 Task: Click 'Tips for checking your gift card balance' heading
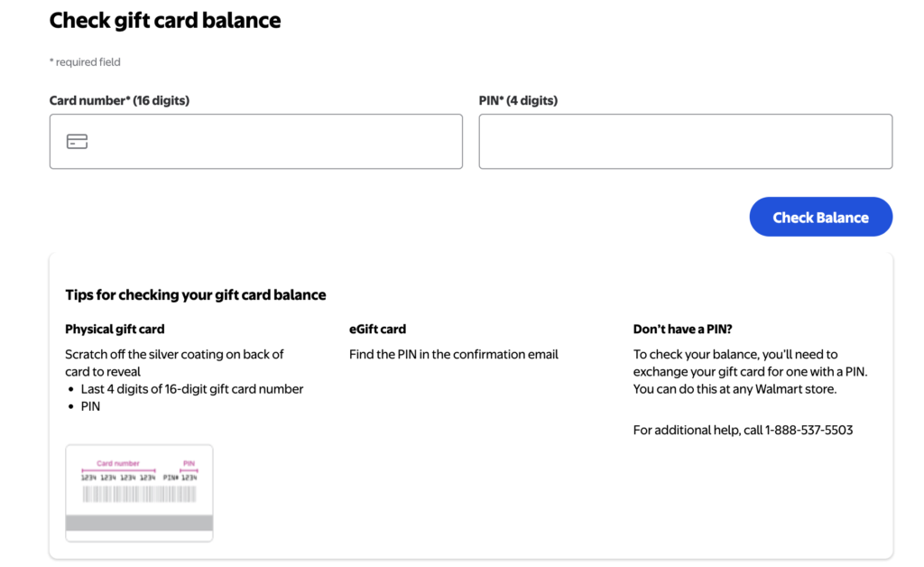[x=196, y=295]
